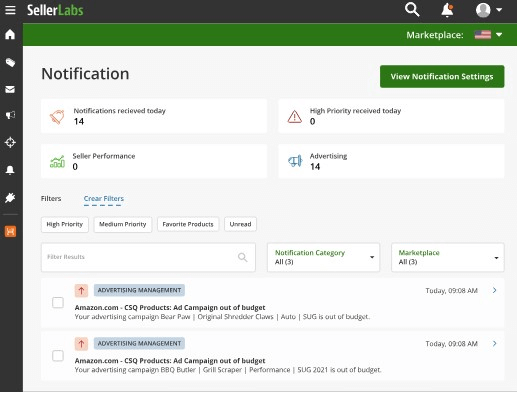The width and height of the screenshot is (517, 393).
Task: Open the tag icon in sidebar
Action: coord(10,62)
